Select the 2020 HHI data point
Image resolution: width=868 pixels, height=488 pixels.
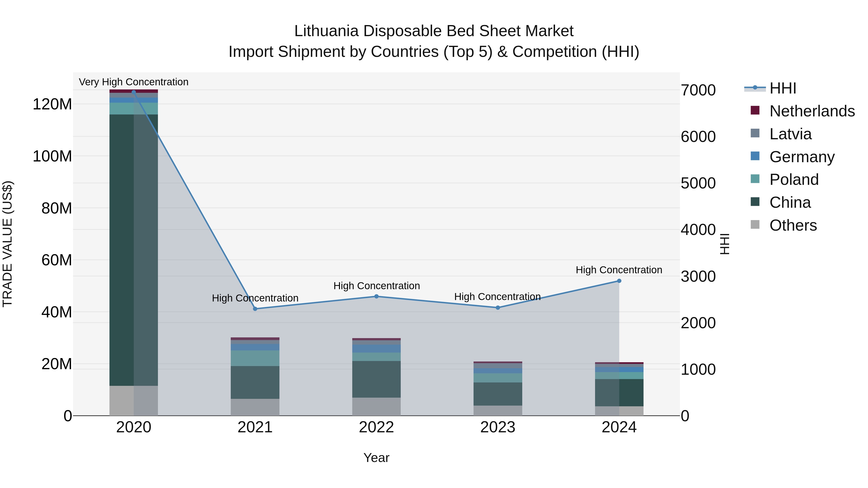tap(134, 92)
